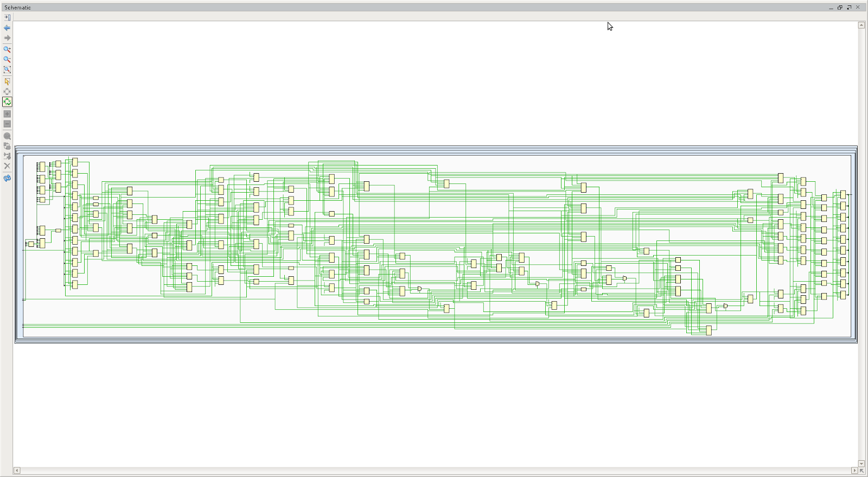
Task: Click the gray X Remove icon
Action: tap(7, 166)
